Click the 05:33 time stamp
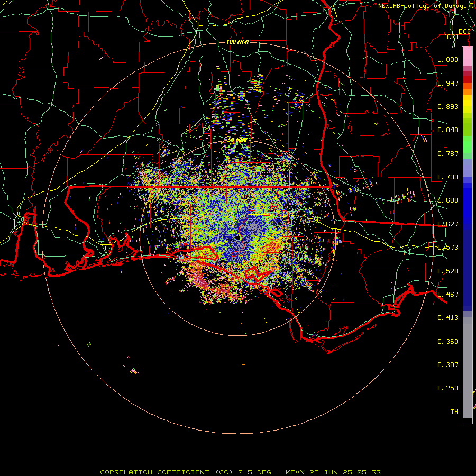 369,472
